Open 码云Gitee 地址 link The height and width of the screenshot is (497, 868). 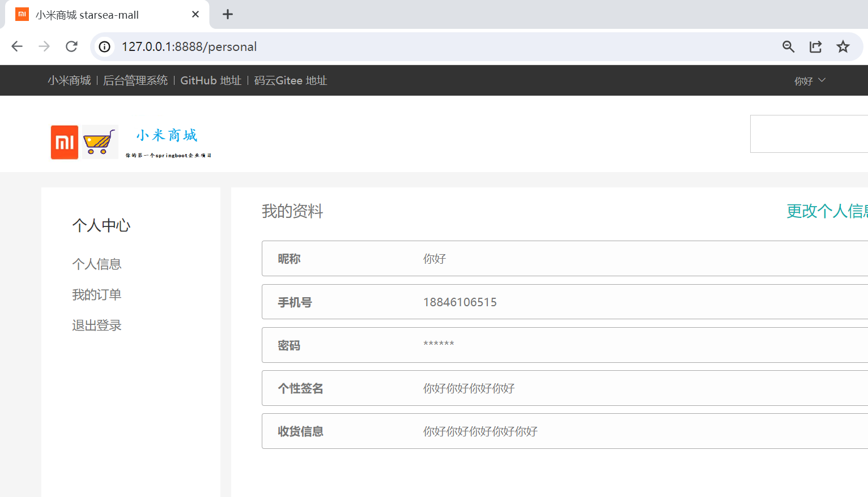point(291,80)
